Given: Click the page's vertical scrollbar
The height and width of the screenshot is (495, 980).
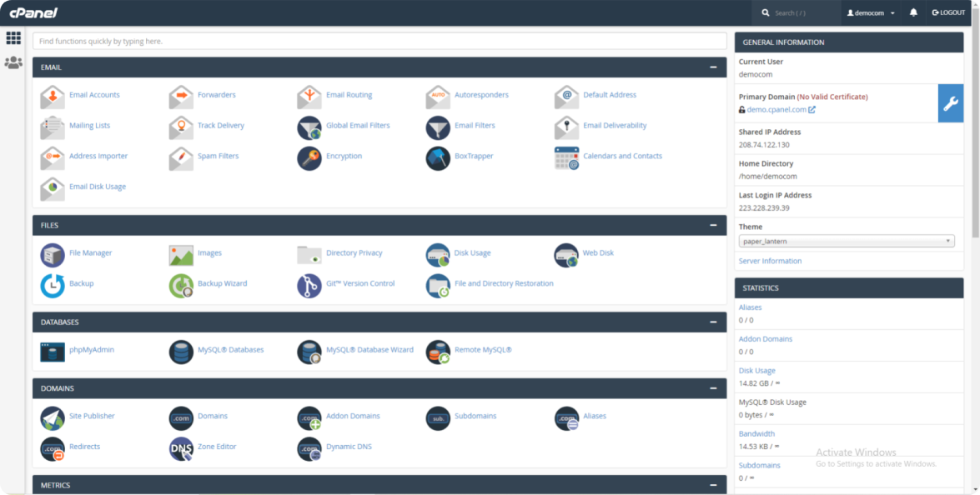Looking at the screenshot, I should click(975, 125).
